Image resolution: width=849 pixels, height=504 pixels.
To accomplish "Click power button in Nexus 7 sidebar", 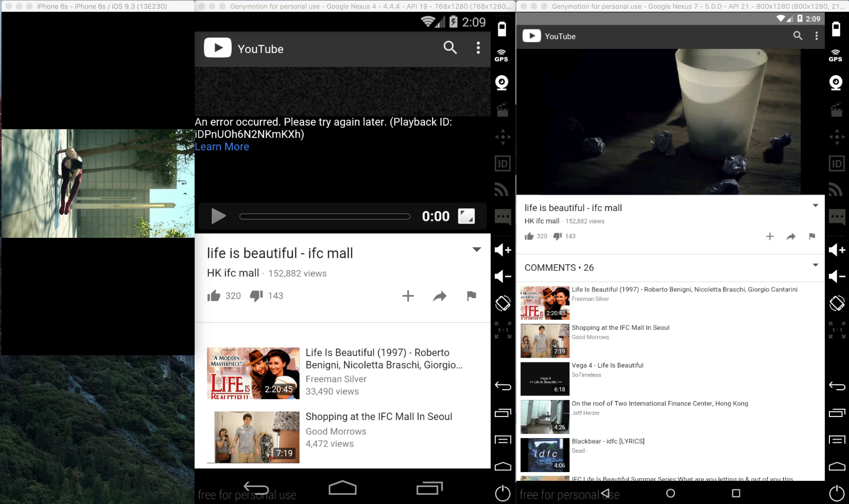I will click(836, 493).
